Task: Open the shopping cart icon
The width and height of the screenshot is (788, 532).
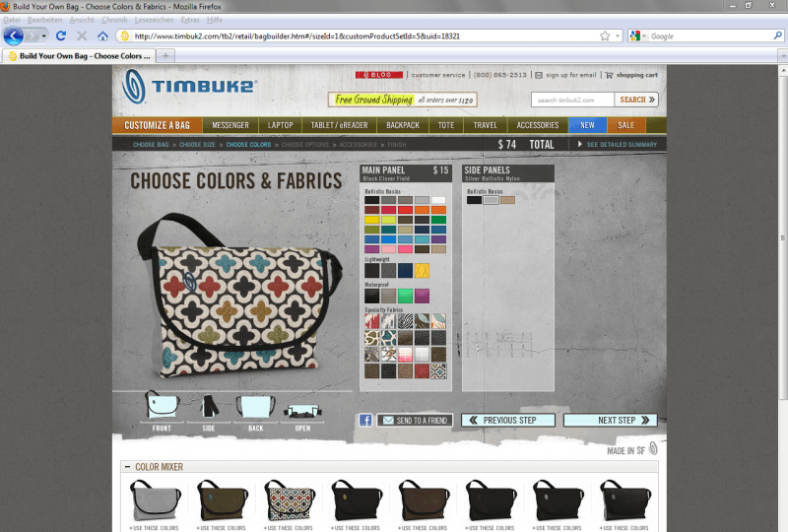Action: [x=609, y=76]
